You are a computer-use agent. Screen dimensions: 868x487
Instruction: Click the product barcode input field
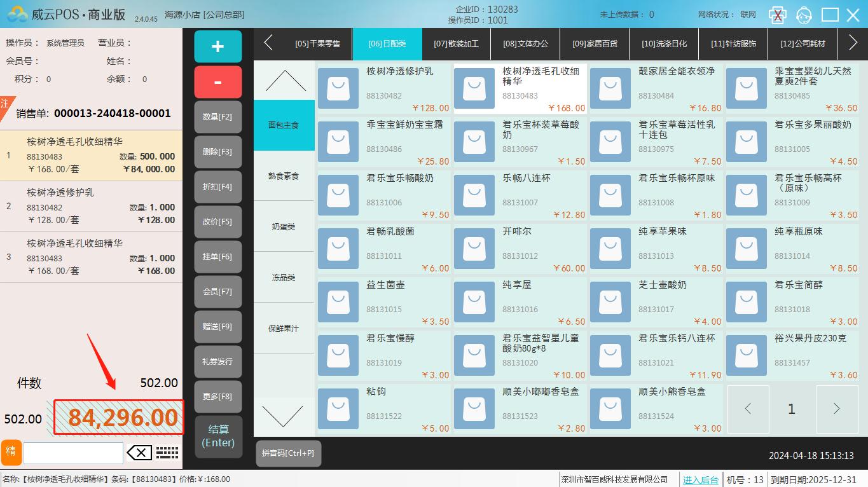pyautogui.click(x=73, y=453)
